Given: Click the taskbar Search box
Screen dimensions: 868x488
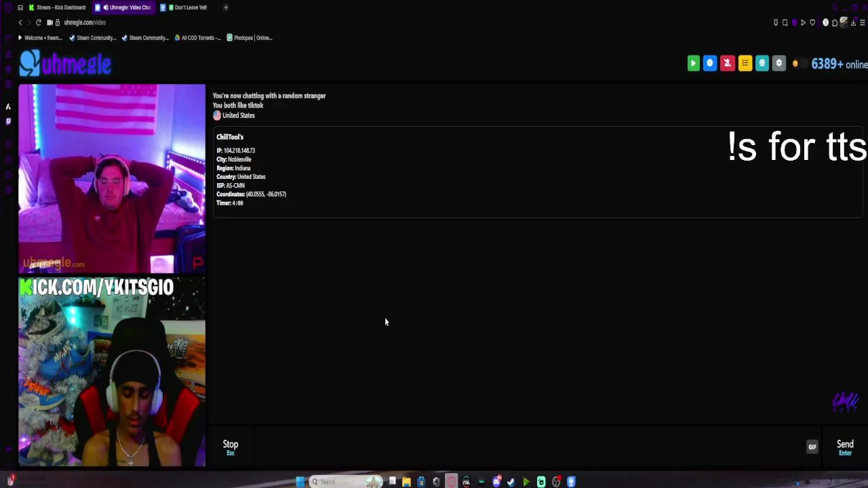Looking at the screenshot, I should tap(346, 482).
